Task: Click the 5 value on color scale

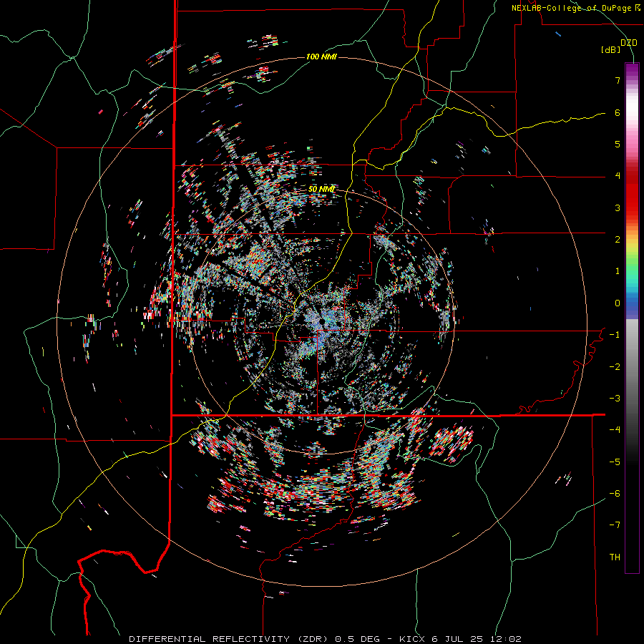Action: (x=618, y=144)
